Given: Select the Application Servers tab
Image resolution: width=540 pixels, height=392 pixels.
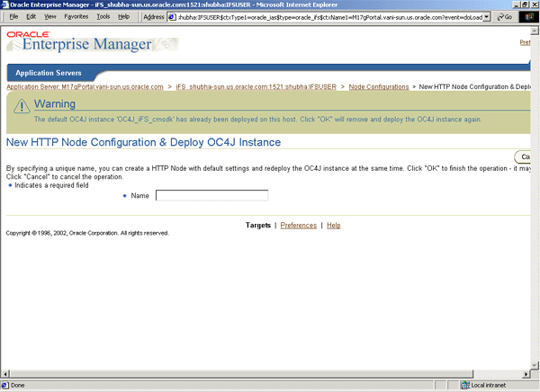Looking at the screenshot, I should click(x=49, y=73).
